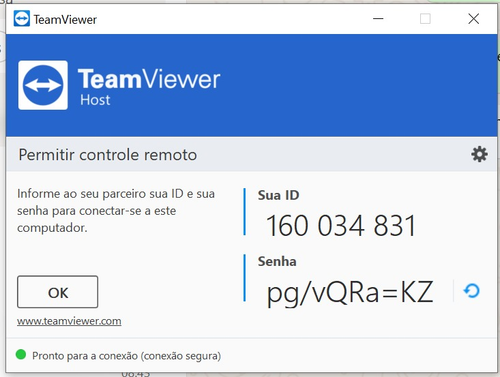Open the www.teamviewer.com link
The image size is (500, 377).
[69, 321]
